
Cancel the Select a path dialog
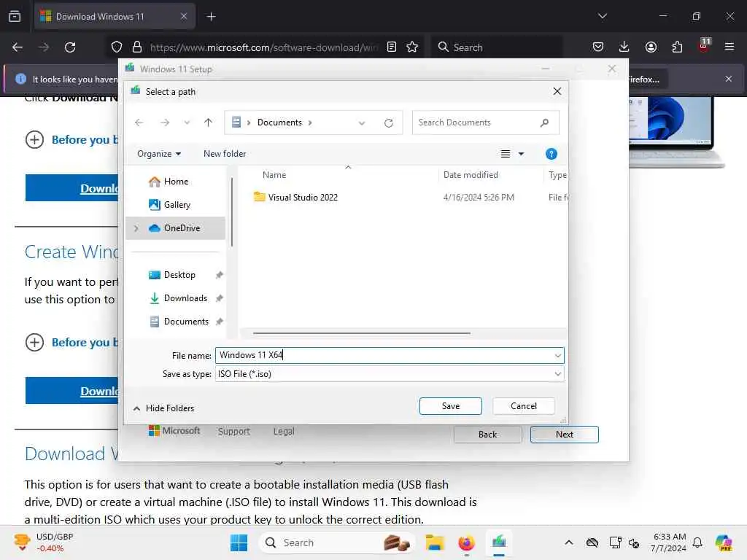[x=524, y=406]
